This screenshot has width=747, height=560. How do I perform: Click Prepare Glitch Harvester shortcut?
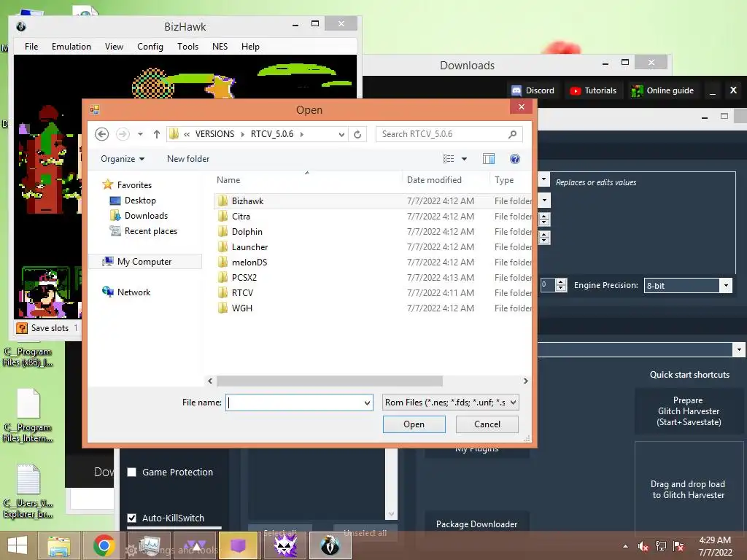click(x=689, y=411)
